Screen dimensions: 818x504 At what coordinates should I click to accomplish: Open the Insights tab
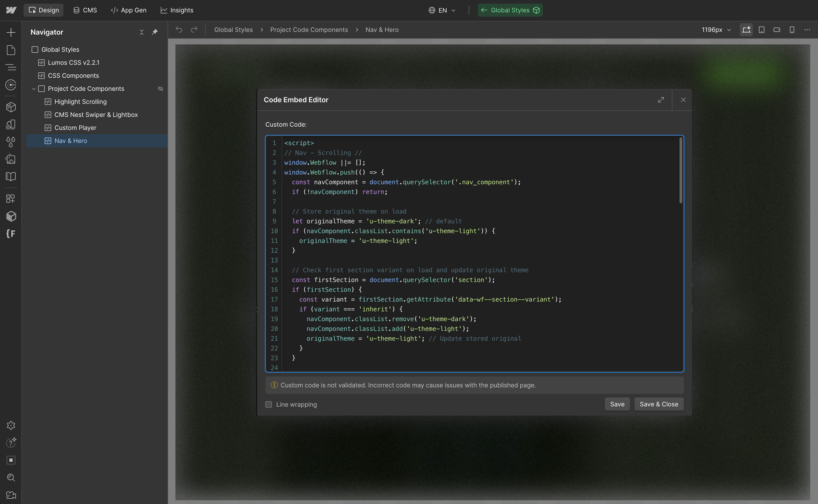(x=177, y=10)
